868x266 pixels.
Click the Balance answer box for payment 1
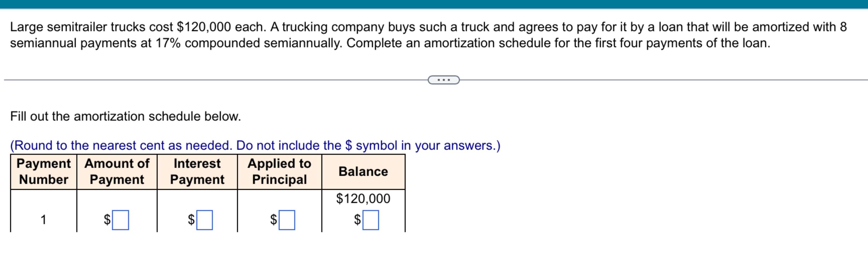pos(371,220)
